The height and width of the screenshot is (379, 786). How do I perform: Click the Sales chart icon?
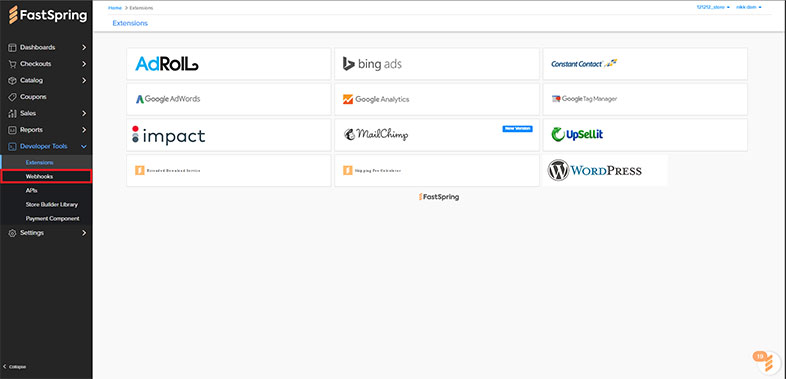tap(13, 114)
